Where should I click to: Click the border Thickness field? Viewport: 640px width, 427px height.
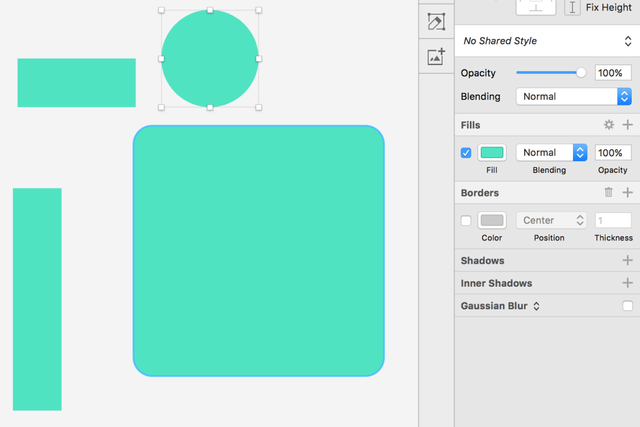613,220
